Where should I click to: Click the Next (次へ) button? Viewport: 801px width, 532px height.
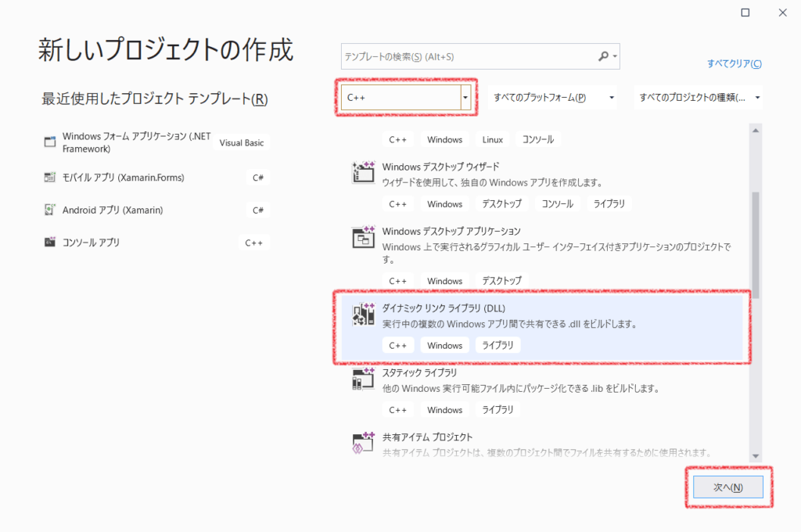point(728,487)
